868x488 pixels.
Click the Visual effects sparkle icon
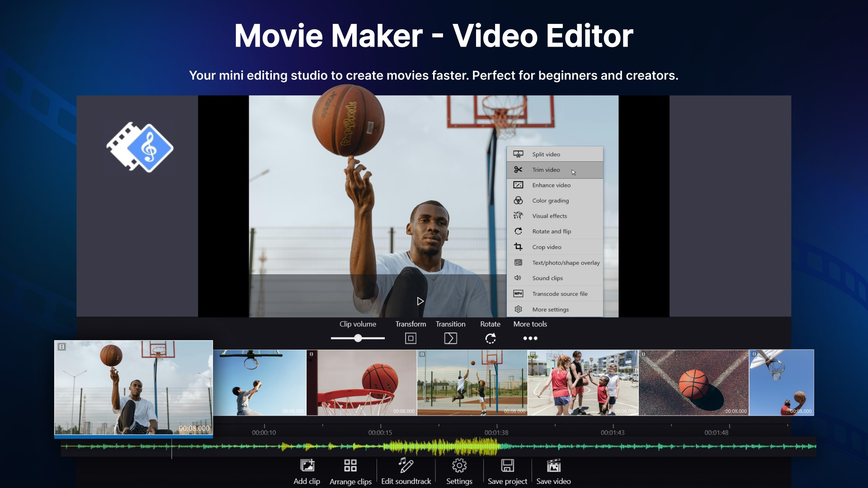[x=518, y=216]
